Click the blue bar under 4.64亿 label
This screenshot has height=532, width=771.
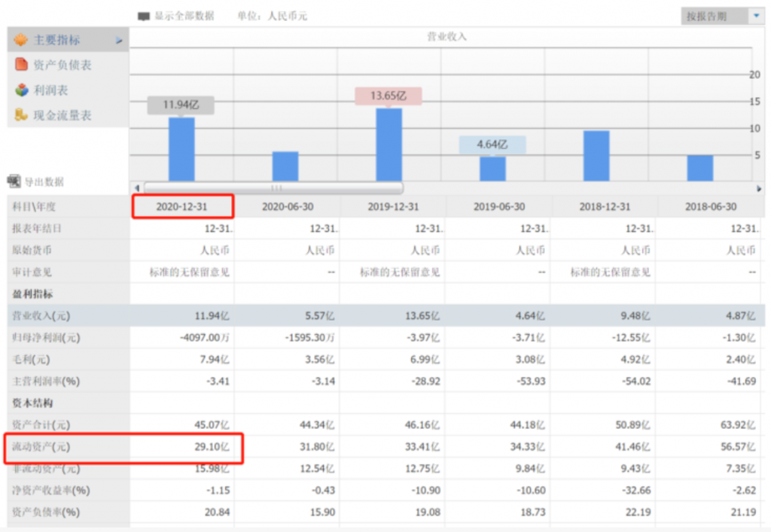tap(492, 169)
